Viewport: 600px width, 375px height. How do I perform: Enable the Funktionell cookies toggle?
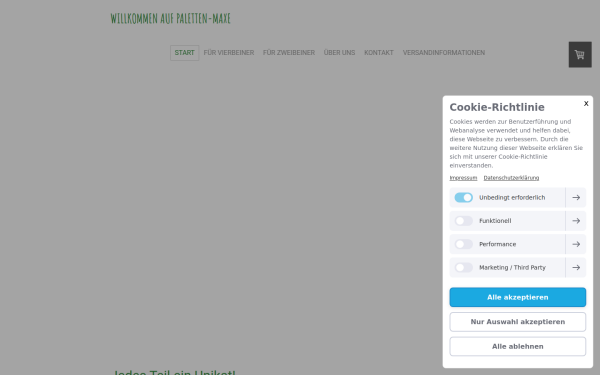point(463,221)
